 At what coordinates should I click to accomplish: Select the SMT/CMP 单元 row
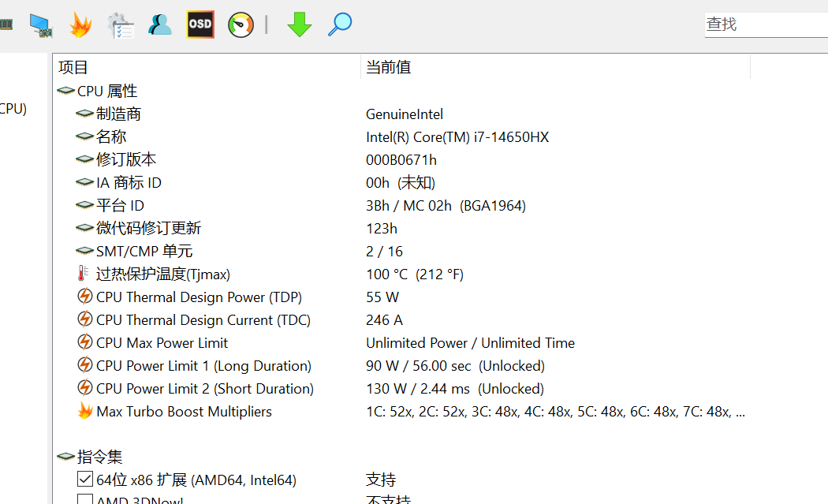coord(144,251)
